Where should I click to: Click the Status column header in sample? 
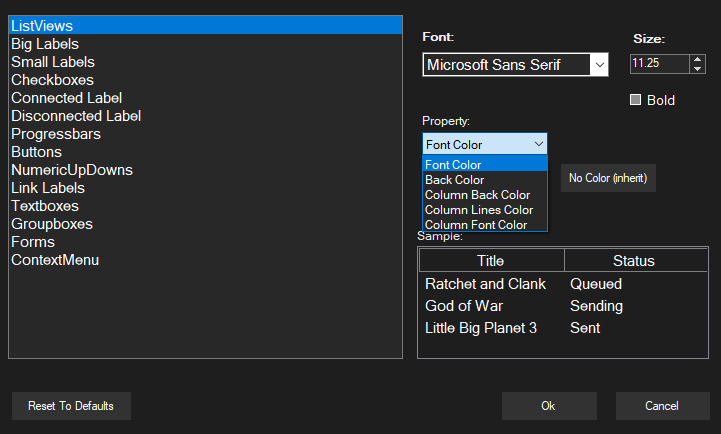(633, 261)
